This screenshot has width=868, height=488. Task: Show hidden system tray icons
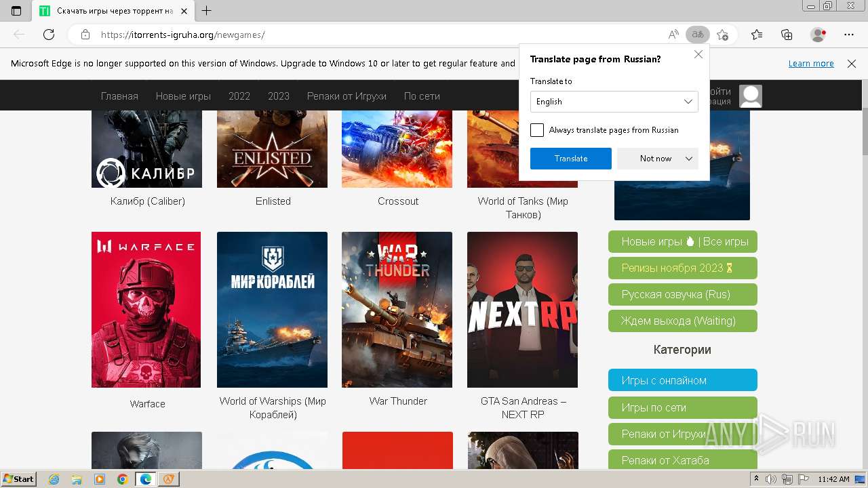pyautogui.click(x=757, y=479)
